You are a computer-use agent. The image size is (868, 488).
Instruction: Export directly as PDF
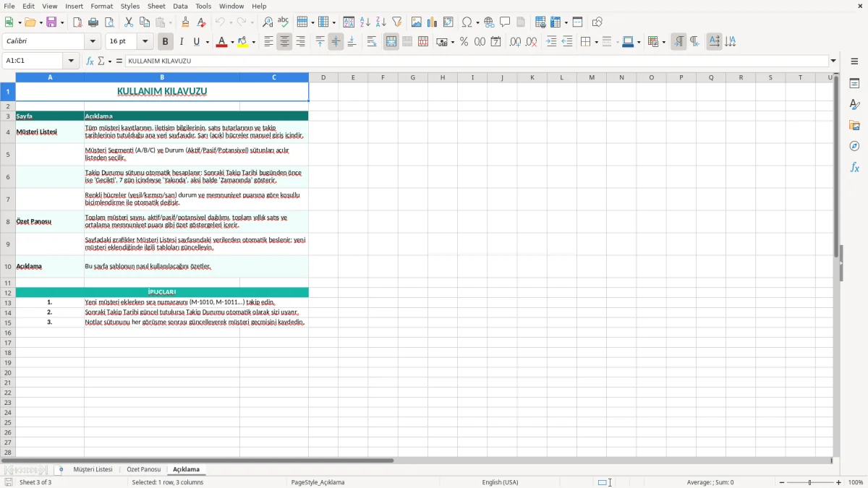click(77, 22)
